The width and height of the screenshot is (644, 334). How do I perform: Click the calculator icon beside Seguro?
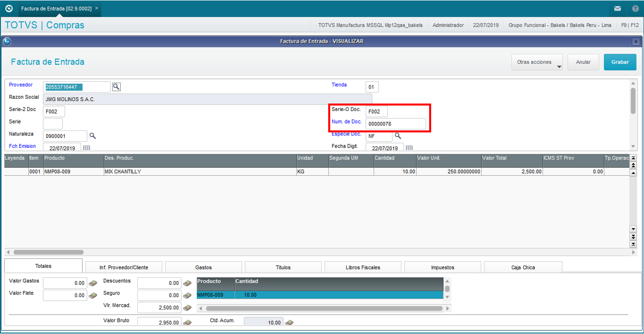tap(187, 295)
